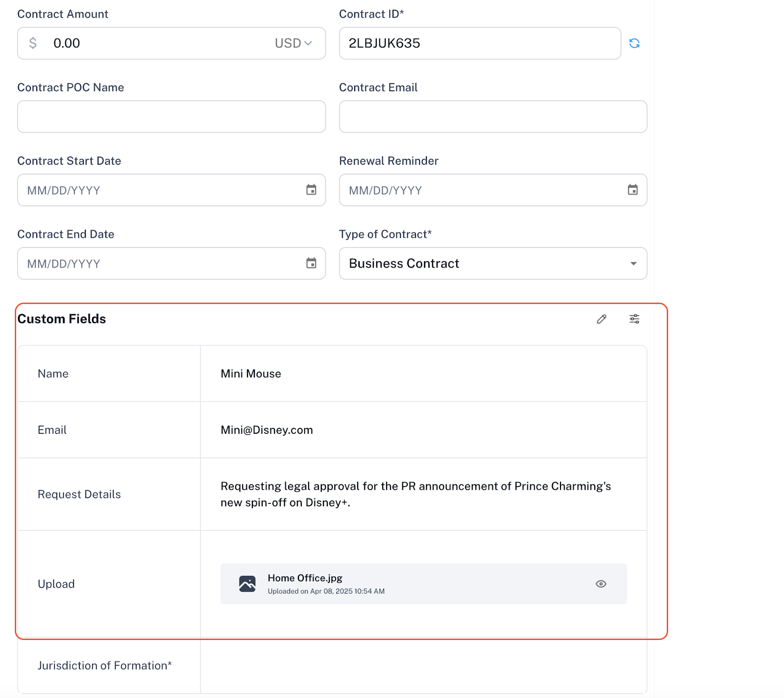Select the Mini Mouse name value
Image resolution: width=784 pixels, height=698 pixels.
coord(251,374)
